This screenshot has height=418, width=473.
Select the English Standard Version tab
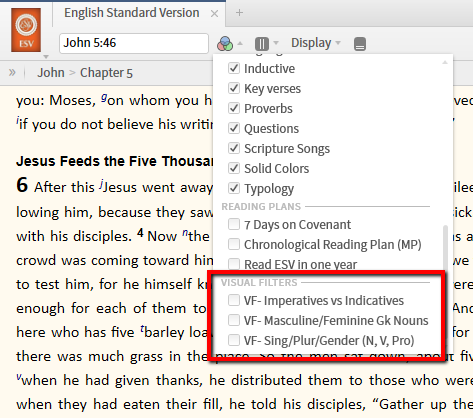pos(132,13)
